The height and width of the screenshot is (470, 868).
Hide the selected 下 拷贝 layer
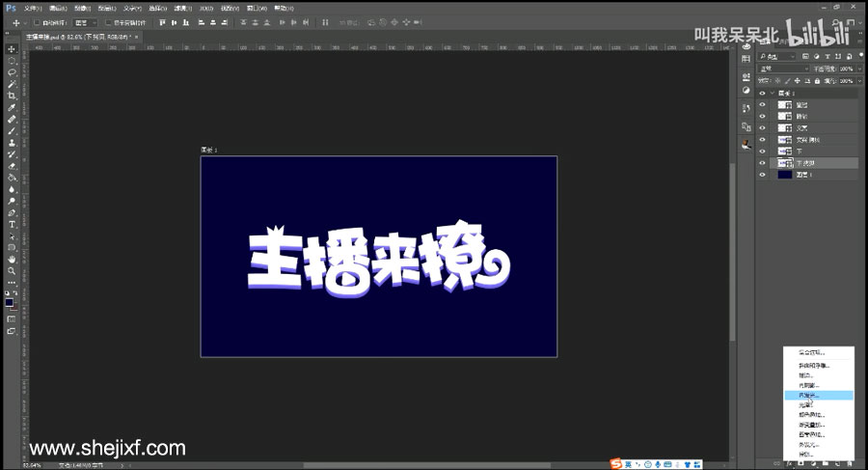(x=762, y=163)
